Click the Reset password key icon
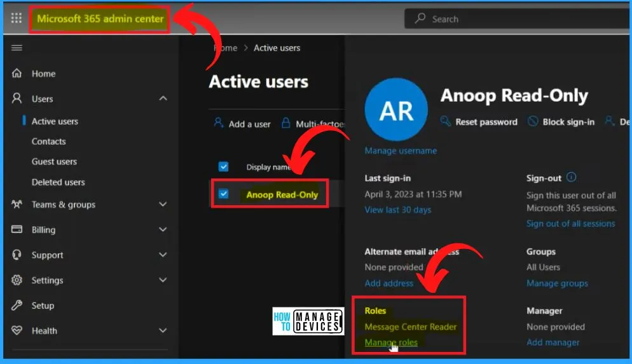Screen dimensions: 632x364 pos(445,121)
